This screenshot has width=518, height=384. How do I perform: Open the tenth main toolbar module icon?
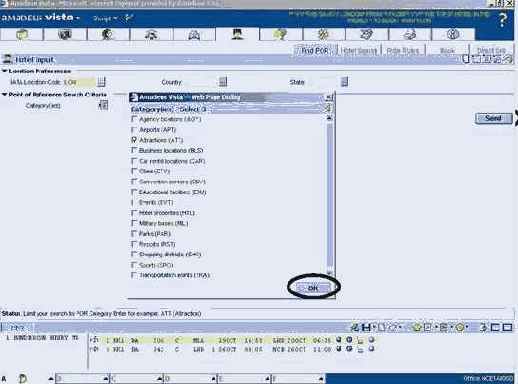(x=410, y=34)
